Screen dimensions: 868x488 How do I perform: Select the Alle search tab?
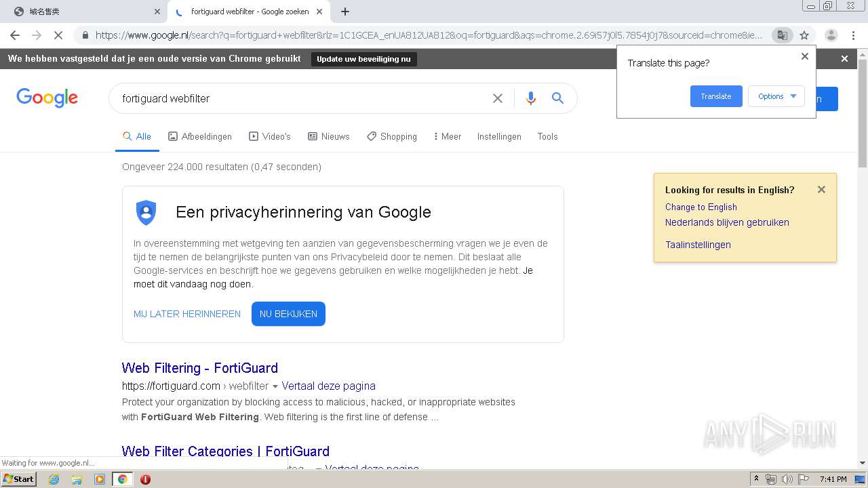point(137,136)
